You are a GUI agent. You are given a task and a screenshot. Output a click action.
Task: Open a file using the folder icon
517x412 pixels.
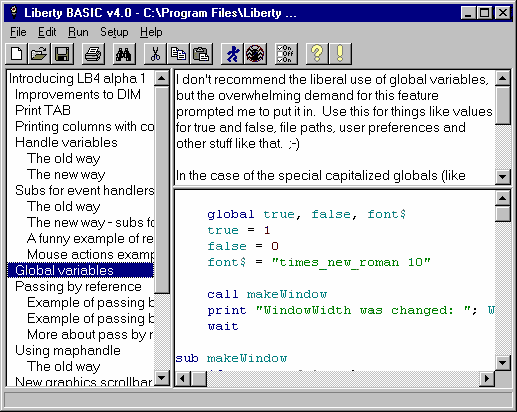click(39, 53)
